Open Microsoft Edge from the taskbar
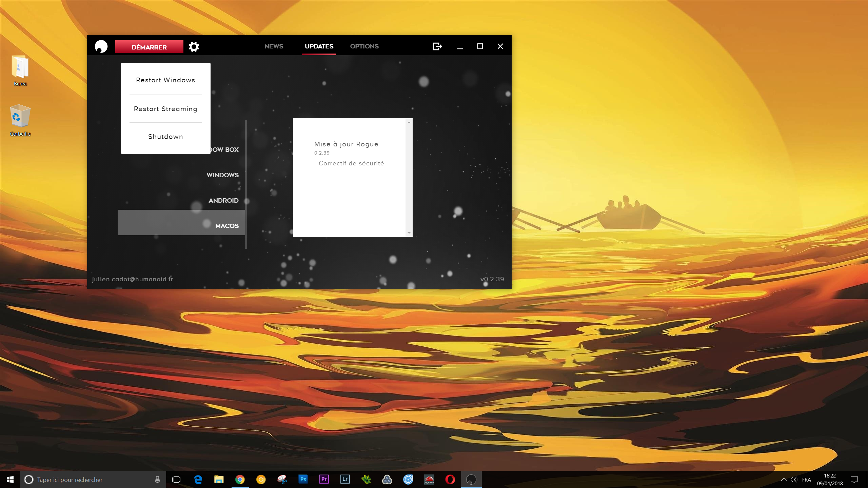Screen dimensions: 868x488 198,479
